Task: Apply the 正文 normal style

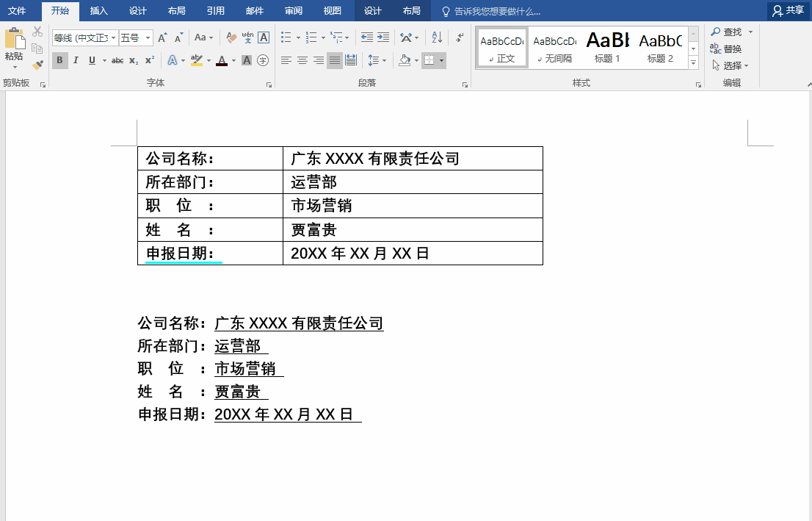Action: coord(501,48)
